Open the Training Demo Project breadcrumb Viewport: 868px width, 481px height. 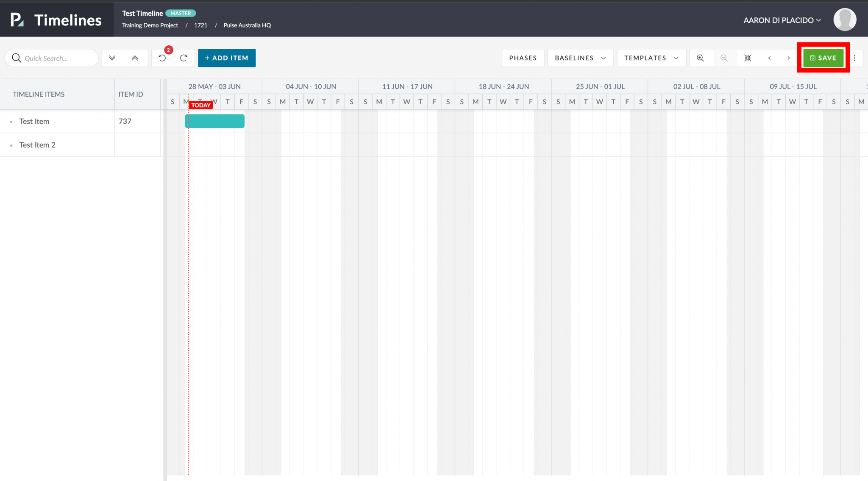point(150,25)
